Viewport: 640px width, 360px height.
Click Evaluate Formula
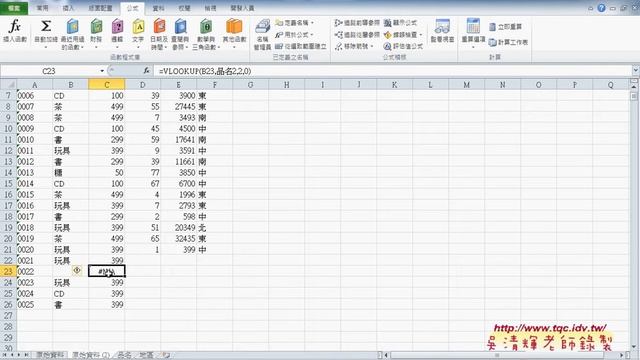(403, 47)
